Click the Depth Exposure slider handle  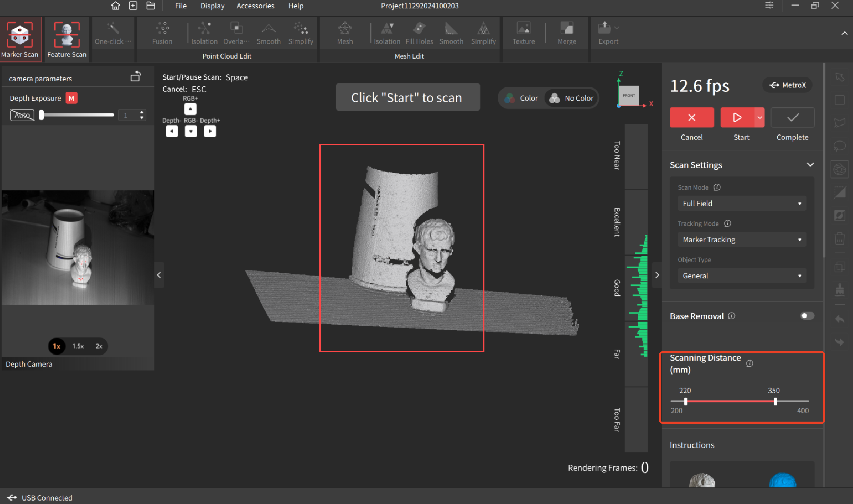(41, 115)
